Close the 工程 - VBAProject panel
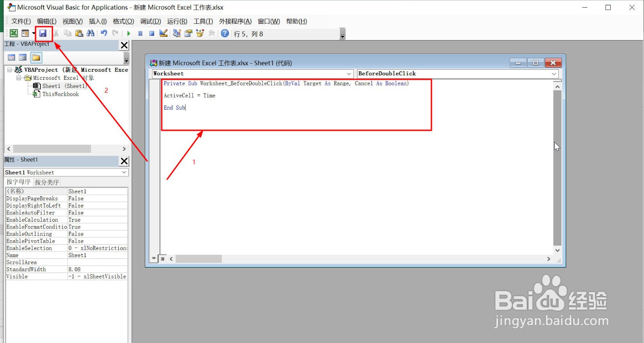 pyautogui.click(x=124, y=45)
